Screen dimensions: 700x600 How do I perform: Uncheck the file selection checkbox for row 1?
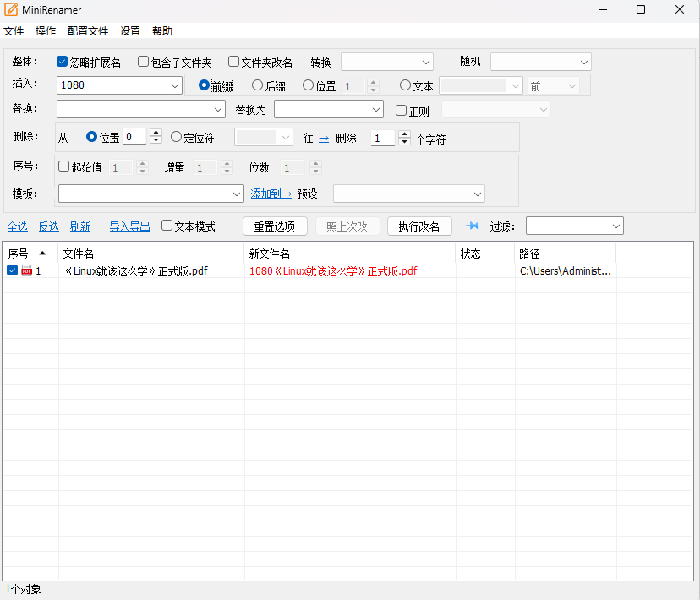[x=11, y=270]
